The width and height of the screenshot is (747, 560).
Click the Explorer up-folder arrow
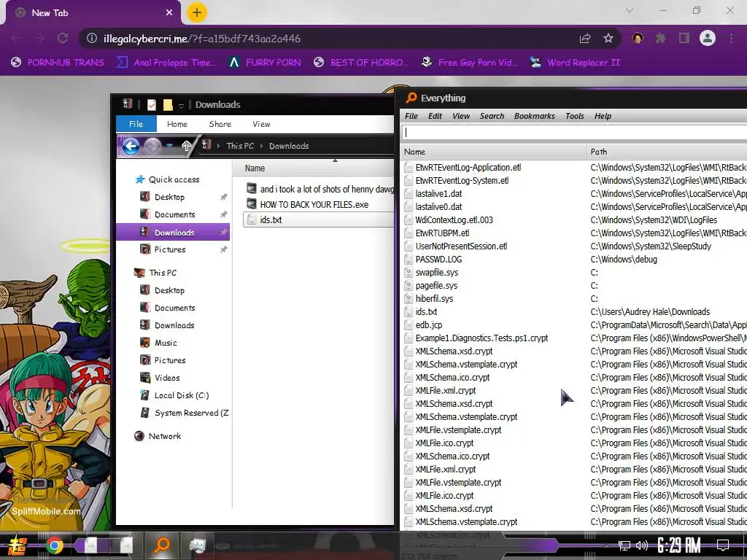click(x=186, y=146)
